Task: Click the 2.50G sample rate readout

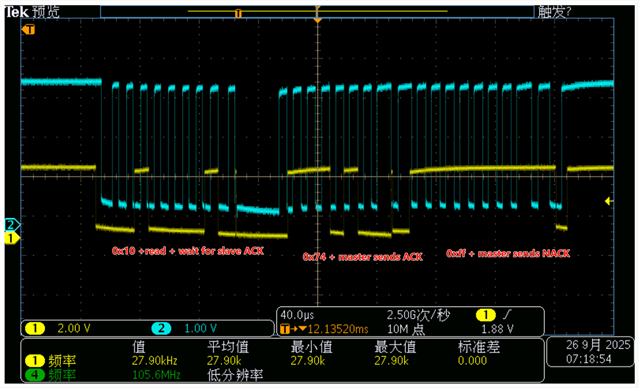Action: click(x=418, y=315)
